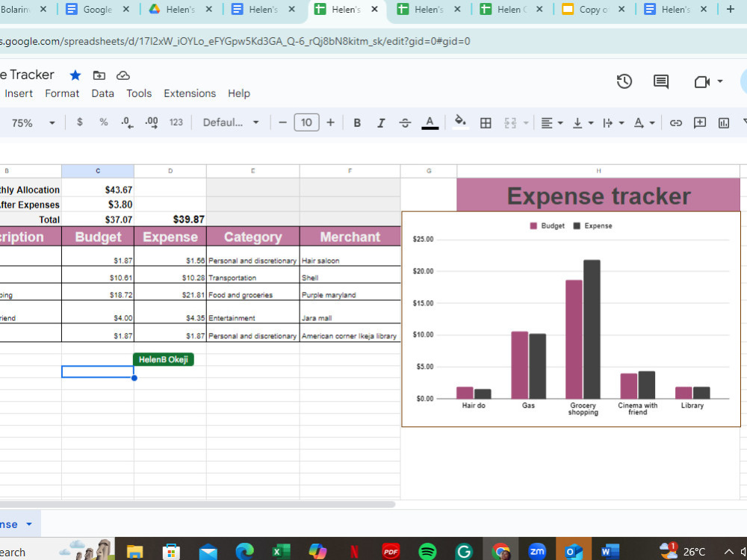Click the move to folder icon
The image size is (747, 560).
99,75
